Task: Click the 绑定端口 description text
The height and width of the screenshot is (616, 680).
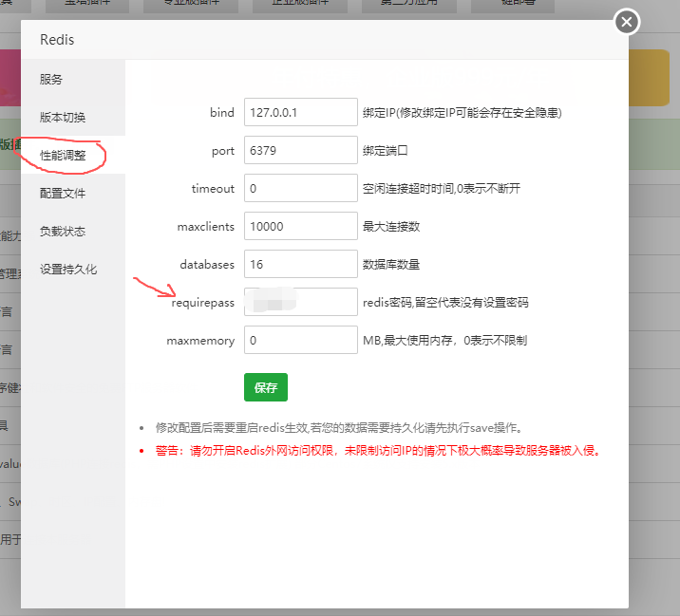Action: tap(385, 150)
